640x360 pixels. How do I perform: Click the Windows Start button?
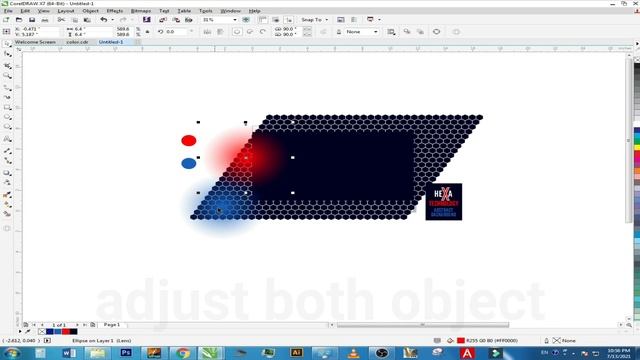point(12,353)
